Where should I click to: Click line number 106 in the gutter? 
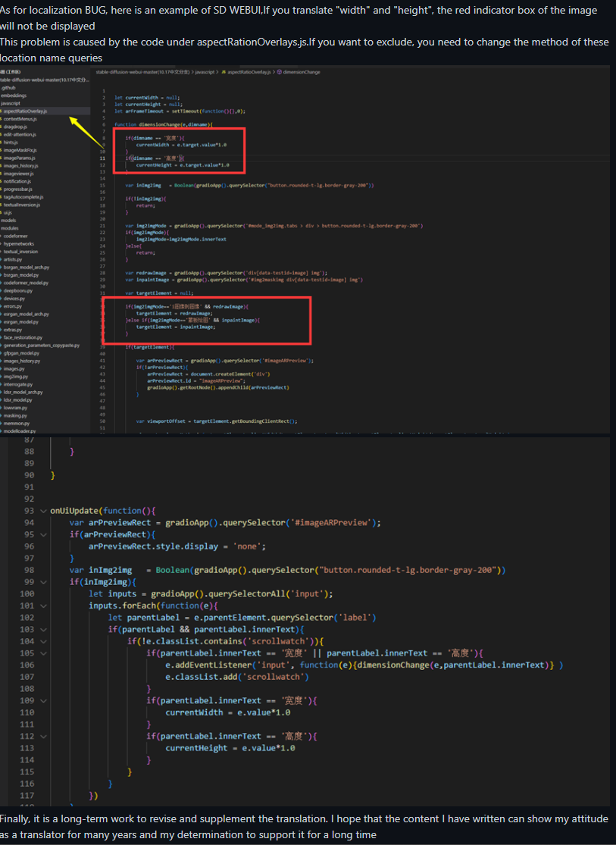coord(27,665)
